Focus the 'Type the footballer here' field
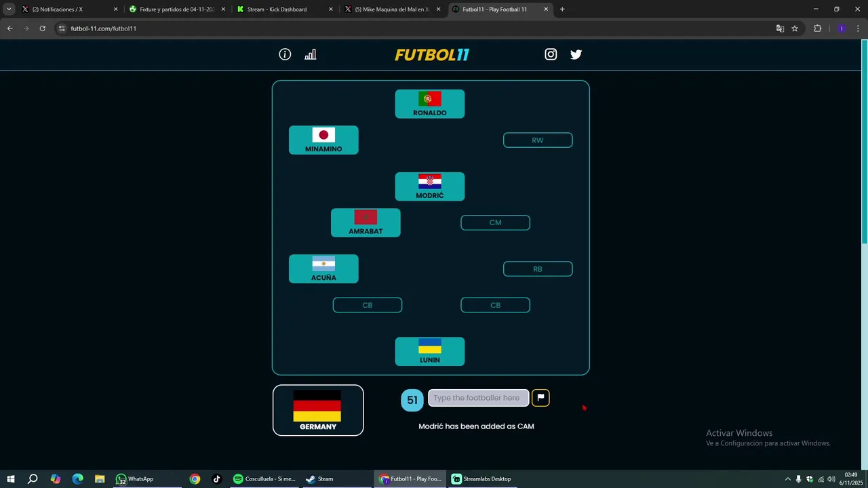The image size is (868, 488). pyautogui.click(x=478, y=398)
